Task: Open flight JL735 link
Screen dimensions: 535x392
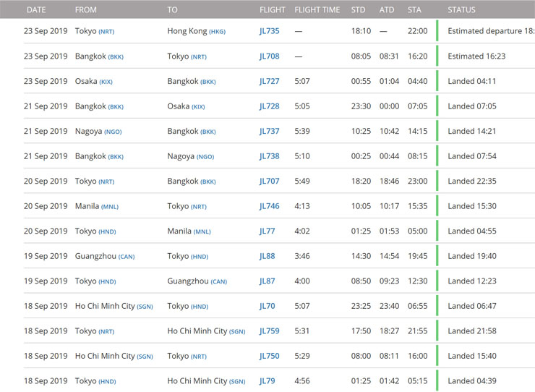Action: (x=269, y=31)
